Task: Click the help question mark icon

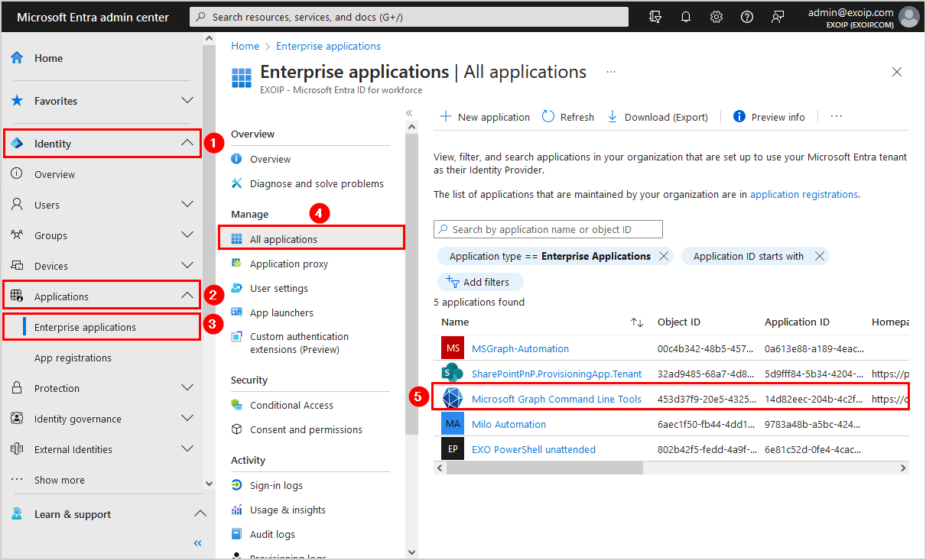Action: (x=747, y=17)
